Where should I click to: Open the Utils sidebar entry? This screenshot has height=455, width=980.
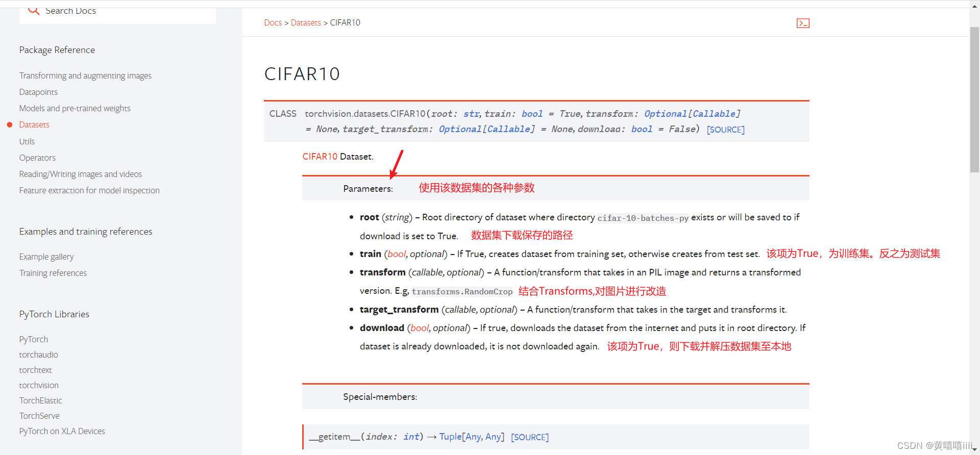pyautogui.click(x=27, y=141)
